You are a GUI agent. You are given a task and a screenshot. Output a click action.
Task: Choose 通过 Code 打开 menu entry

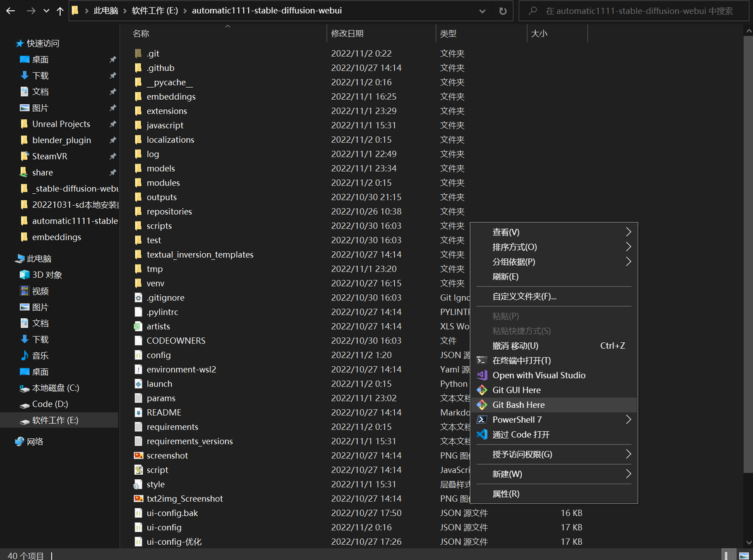(x=554, y=435)
